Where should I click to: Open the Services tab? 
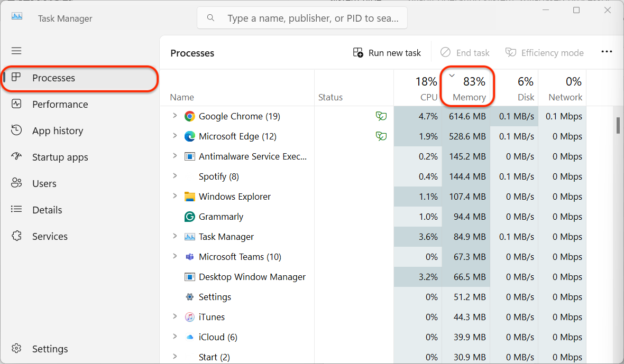(80, 237)
